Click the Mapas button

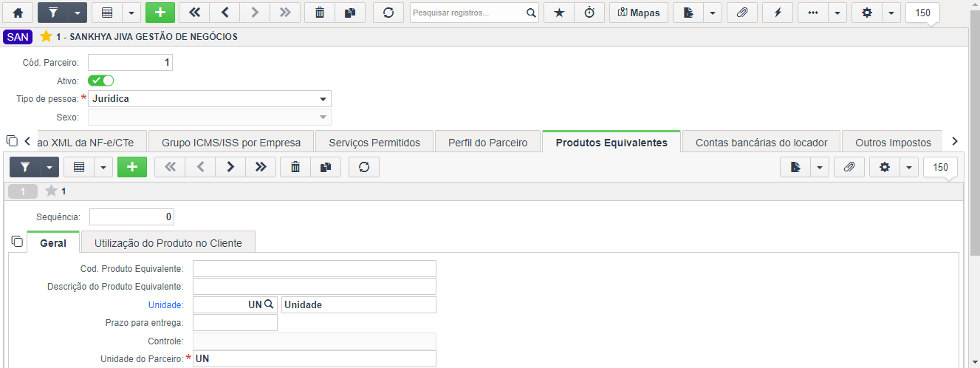639,13
